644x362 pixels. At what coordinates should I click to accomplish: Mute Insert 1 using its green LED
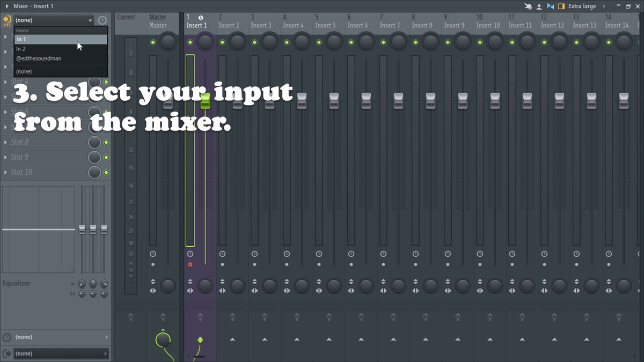pyautogui.click(x=190, y=42)
